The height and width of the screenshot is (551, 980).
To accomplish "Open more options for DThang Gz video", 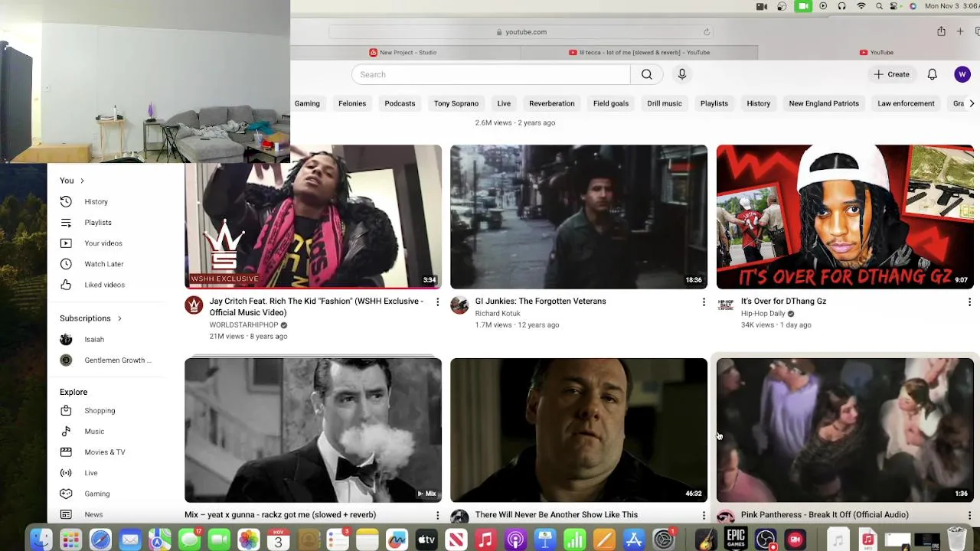I will click(x=969, y=302).
